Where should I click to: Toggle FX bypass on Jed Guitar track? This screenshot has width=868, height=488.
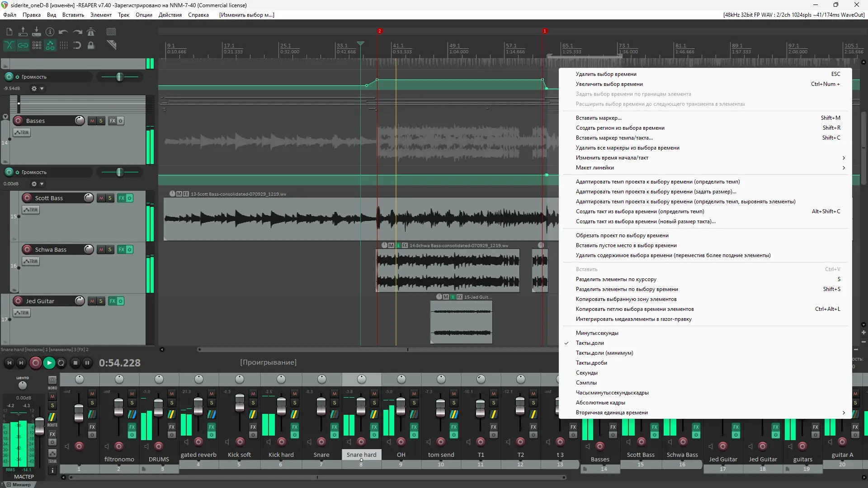(x=121, y=301)
